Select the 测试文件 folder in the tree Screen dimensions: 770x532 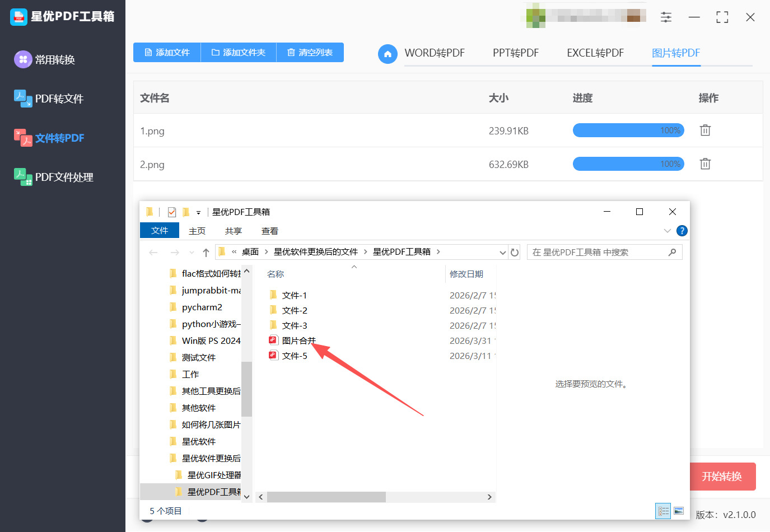[x=199, y=357]
